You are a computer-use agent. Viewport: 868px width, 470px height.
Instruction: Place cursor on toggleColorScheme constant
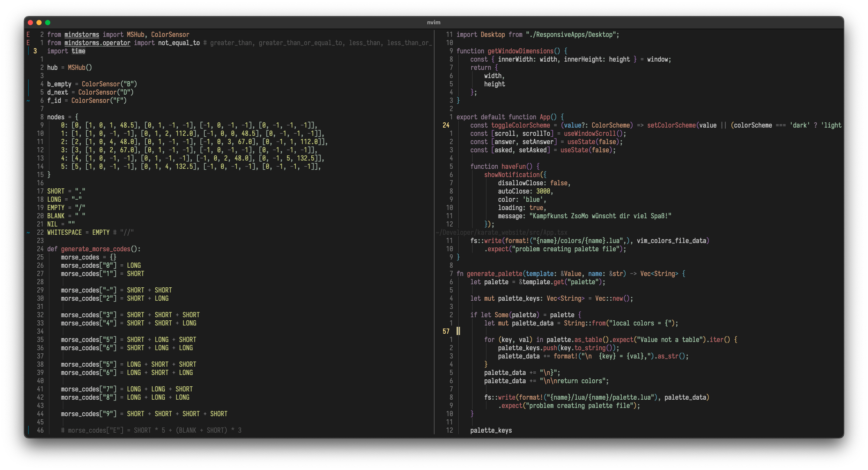(x=520, y=125)
